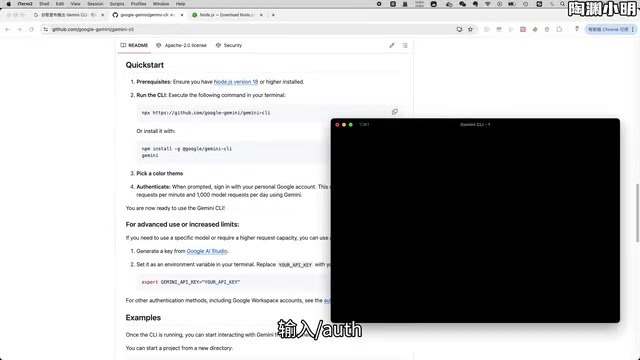The height and width of the screenshot is (360, 640).
Task: Copy the npx command code block
Action: point(394,112)
